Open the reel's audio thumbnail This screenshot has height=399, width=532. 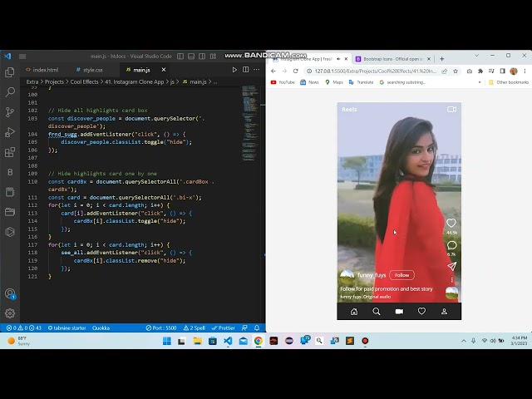[x=451, y=293]
